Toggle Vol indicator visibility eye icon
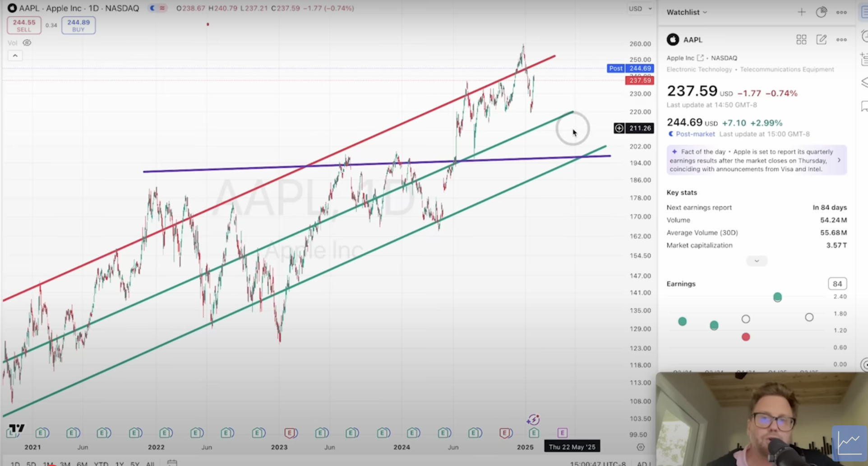868x466 pixels. (x=27, y=43)
